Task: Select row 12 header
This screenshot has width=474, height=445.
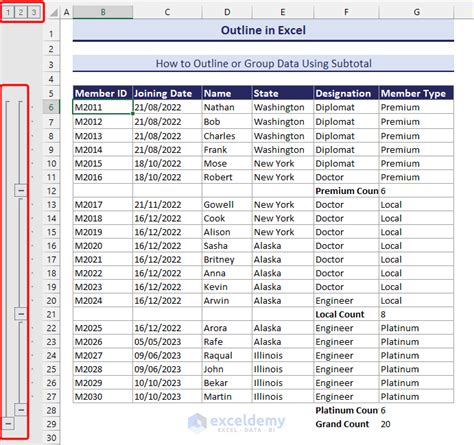Action: (x=51, y=191)
